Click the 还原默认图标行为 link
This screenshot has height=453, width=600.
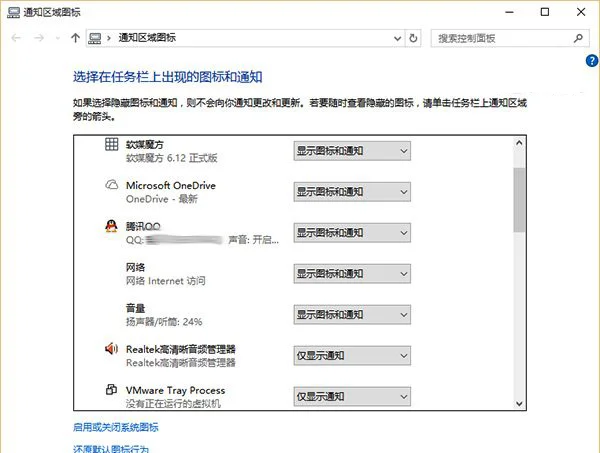pos(111,449)
